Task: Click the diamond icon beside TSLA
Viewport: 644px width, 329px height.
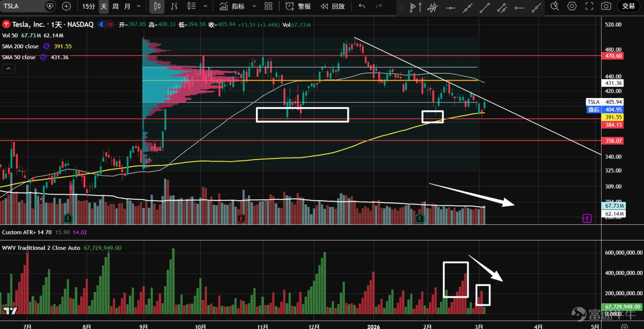Action: pyautogui.click(x=50, y=6)
